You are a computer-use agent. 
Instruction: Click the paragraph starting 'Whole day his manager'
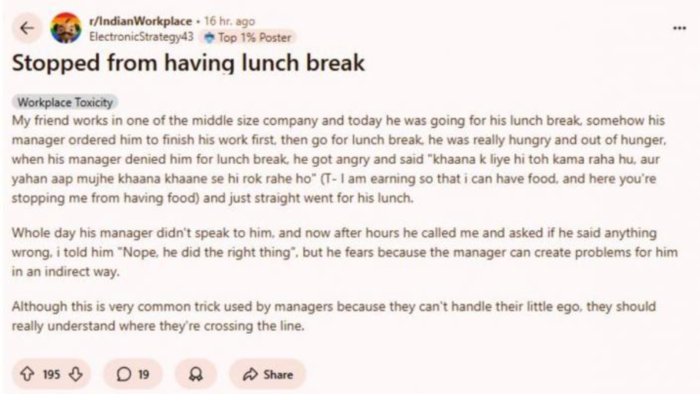pyautogui.click(x=345, y=252)
